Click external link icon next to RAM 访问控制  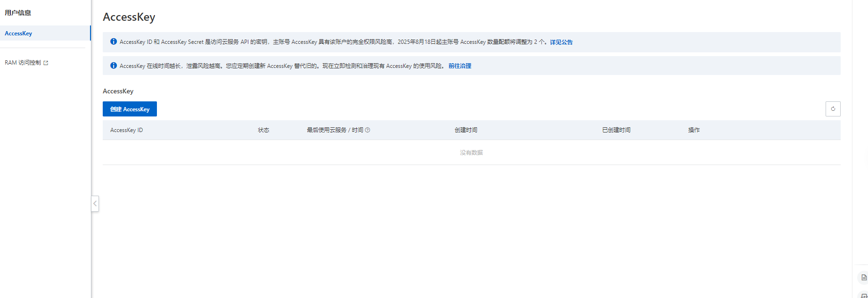[x=46, y=63]
